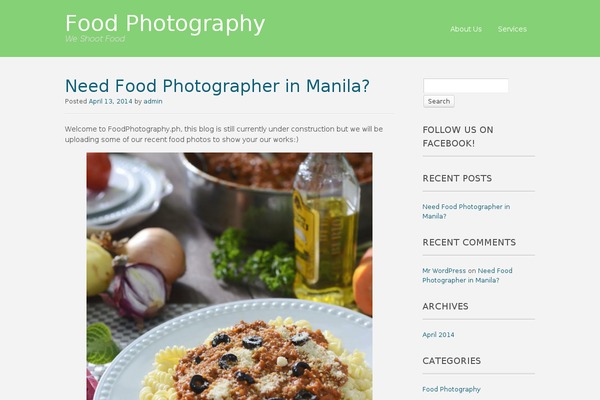Click inside the search text field
Screen dimensions: 600x400
(x=466, y=85)
